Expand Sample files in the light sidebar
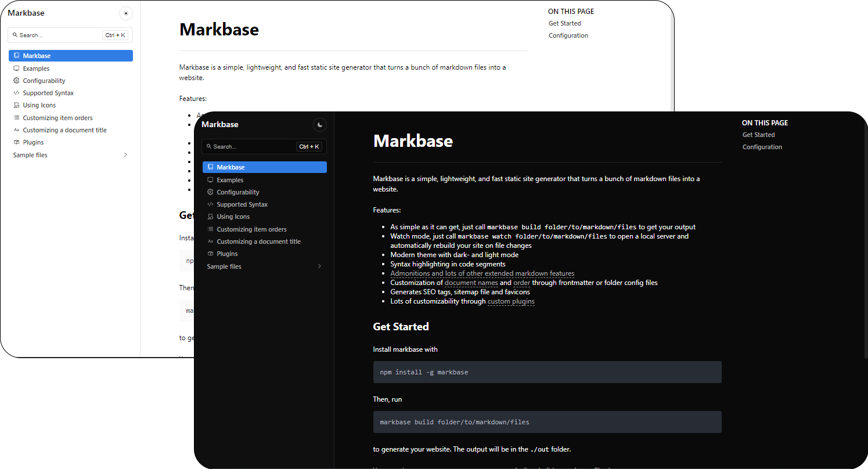 coord(125,155)
